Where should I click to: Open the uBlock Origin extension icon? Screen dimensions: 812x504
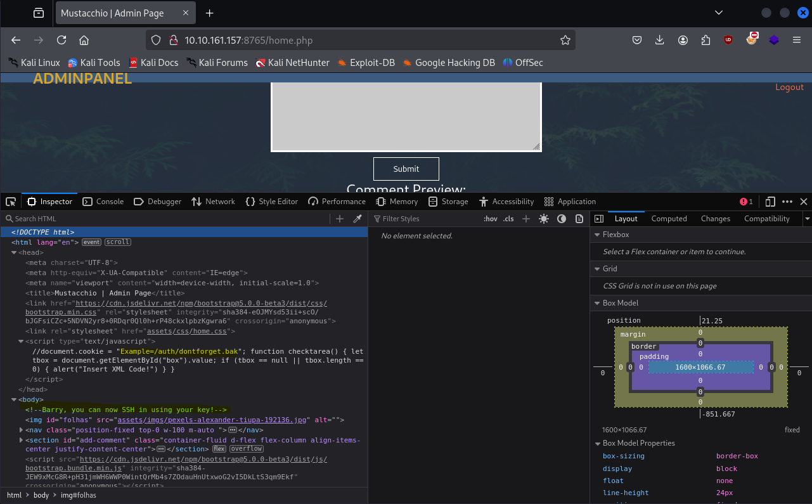tap(728, 40)
